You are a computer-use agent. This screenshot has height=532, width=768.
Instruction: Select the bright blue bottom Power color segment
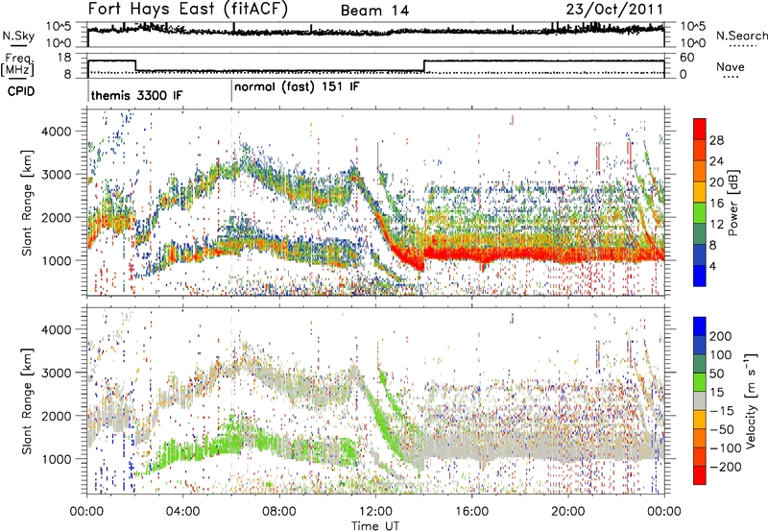700,276
